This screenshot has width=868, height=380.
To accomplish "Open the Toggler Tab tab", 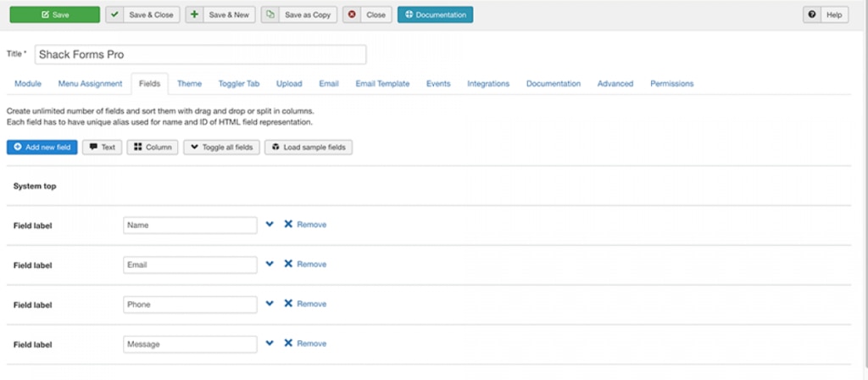I will [x=238, y=84].
